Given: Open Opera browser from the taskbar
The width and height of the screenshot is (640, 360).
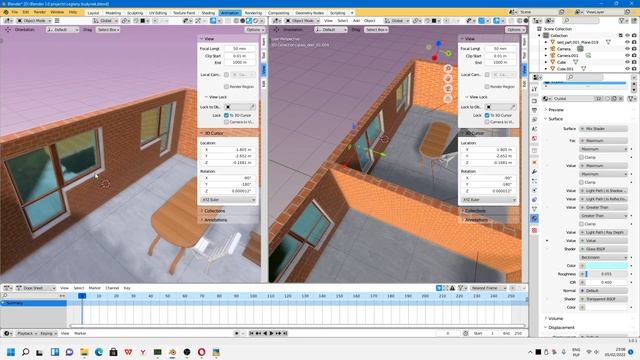Looking at the screenshot, I should pyautogui.click(x=202, y=352).
